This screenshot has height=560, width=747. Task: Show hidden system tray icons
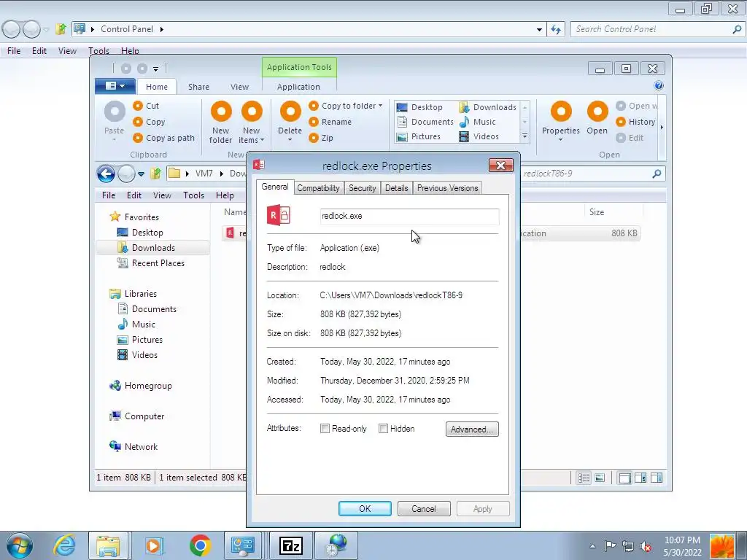[x=592, y=547]
